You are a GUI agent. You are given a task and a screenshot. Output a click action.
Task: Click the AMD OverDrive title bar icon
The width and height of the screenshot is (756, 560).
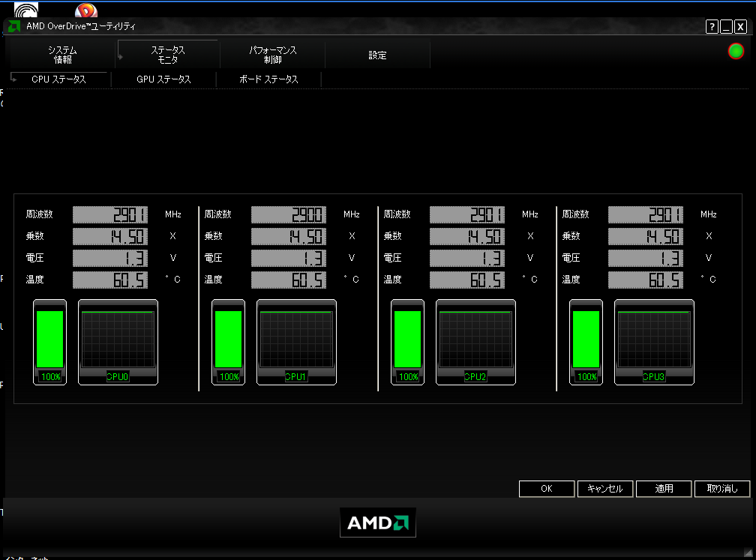tap(13, 27)
